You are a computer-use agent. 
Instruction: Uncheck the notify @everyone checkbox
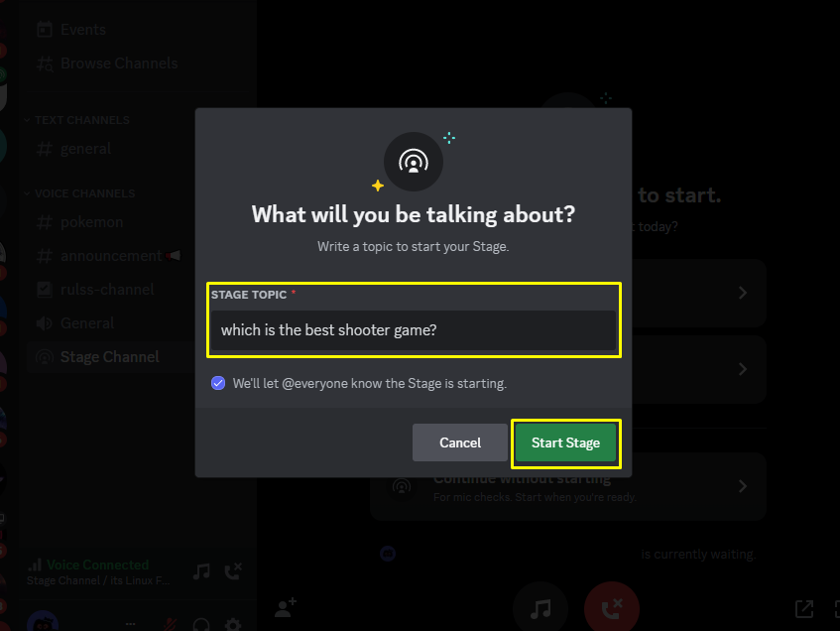pos(218,383)
